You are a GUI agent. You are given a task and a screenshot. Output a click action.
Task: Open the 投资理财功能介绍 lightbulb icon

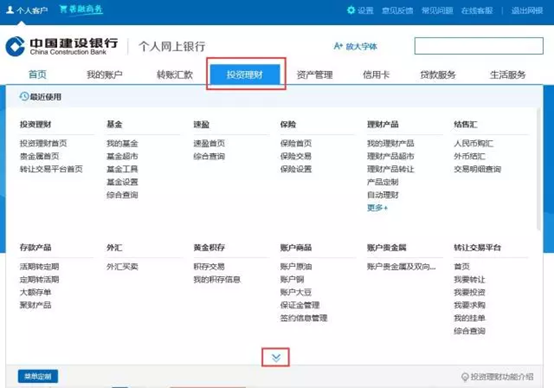point(465,377)
